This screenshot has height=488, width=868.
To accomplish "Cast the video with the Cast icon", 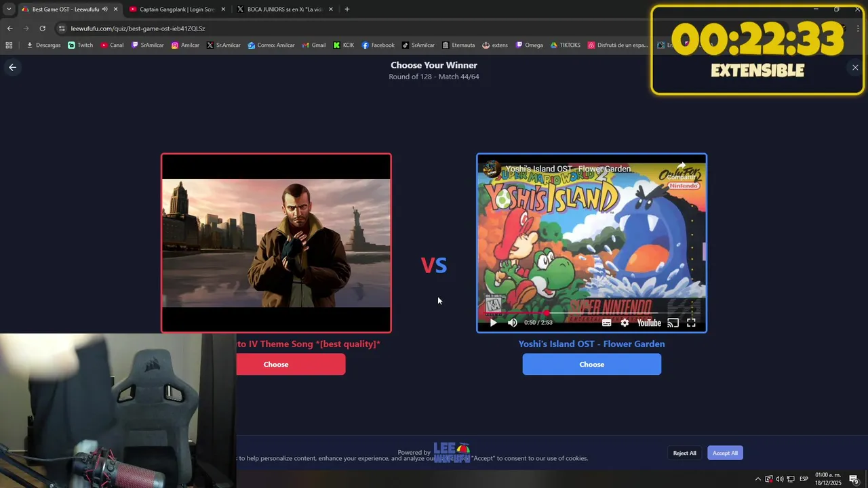I will coord(673,323).
